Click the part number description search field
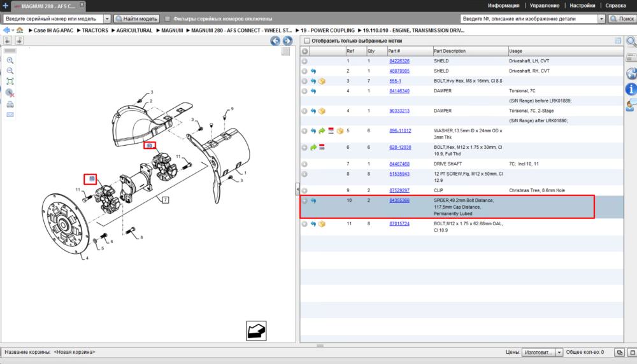Image resolution: width=637 pixels, height=364 pixels. click(529, 18)
